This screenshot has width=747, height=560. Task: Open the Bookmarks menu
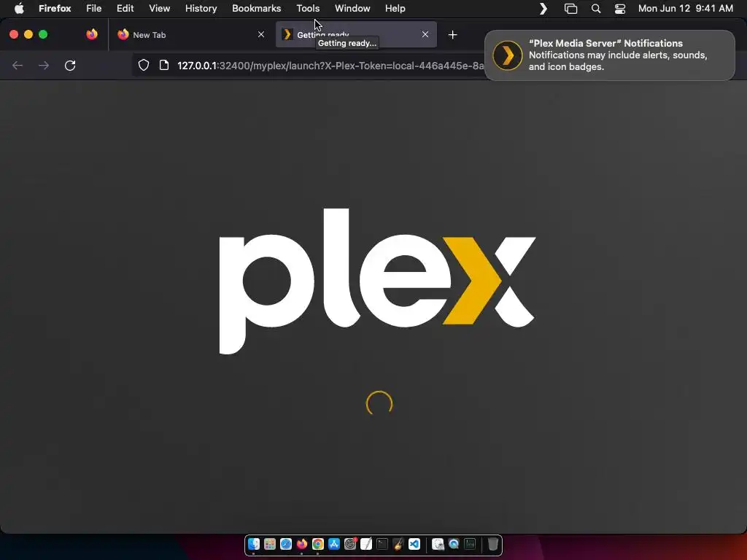(256, 9)
